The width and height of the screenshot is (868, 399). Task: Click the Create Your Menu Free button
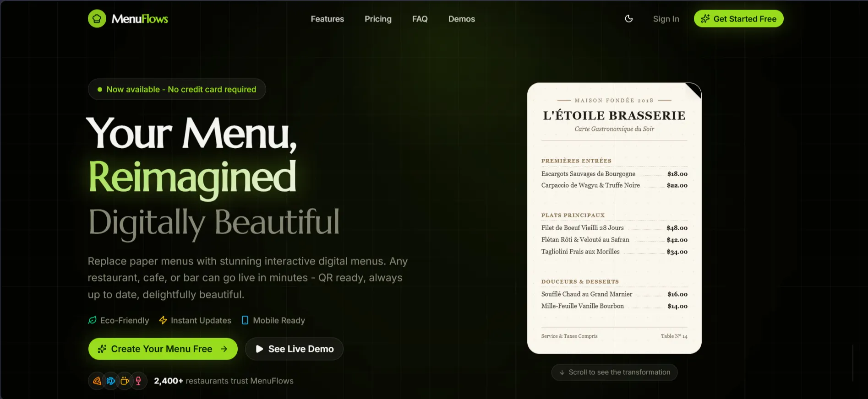(x=163, y=349)
